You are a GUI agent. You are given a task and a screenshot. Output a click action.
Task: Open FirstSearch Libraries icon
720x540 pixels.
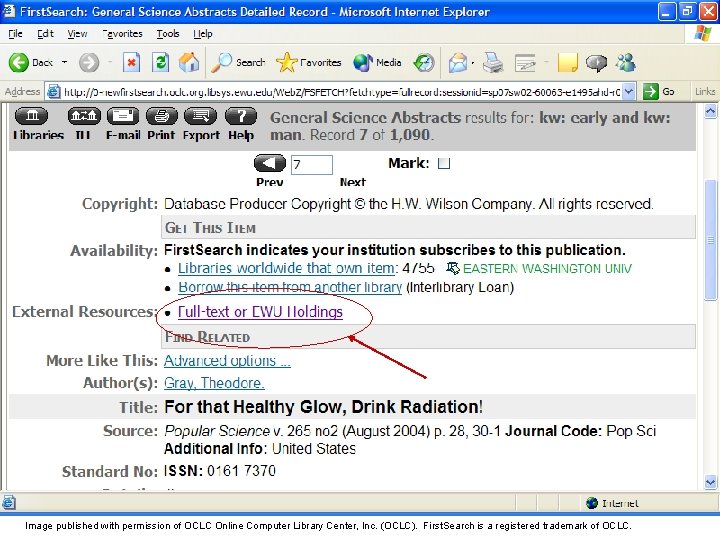(32, 115)
